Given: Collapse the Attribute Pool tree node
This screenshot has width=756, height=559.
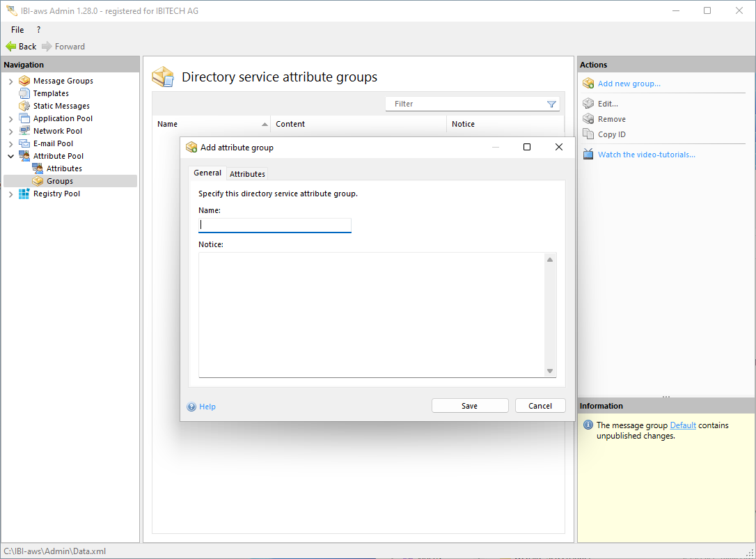Looking at the screenshot, I should pyautogui.click(x=10, y=157).
